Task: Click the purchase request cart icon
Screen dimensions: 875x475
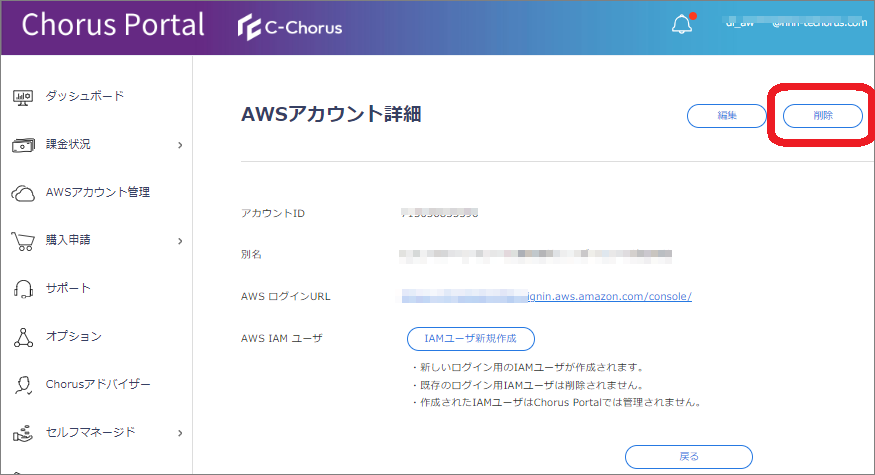Action: click(24, 241)
